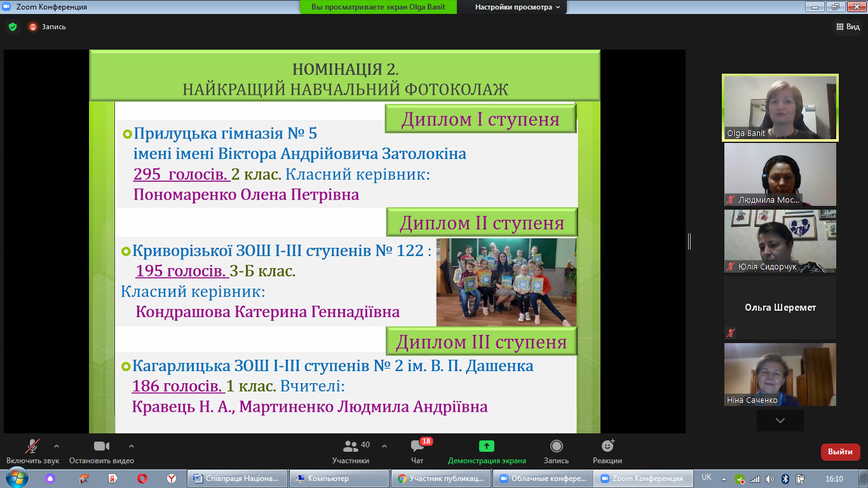Open the view settings dropdown
The image size is (868, 488).
click(x=518, y=7)
